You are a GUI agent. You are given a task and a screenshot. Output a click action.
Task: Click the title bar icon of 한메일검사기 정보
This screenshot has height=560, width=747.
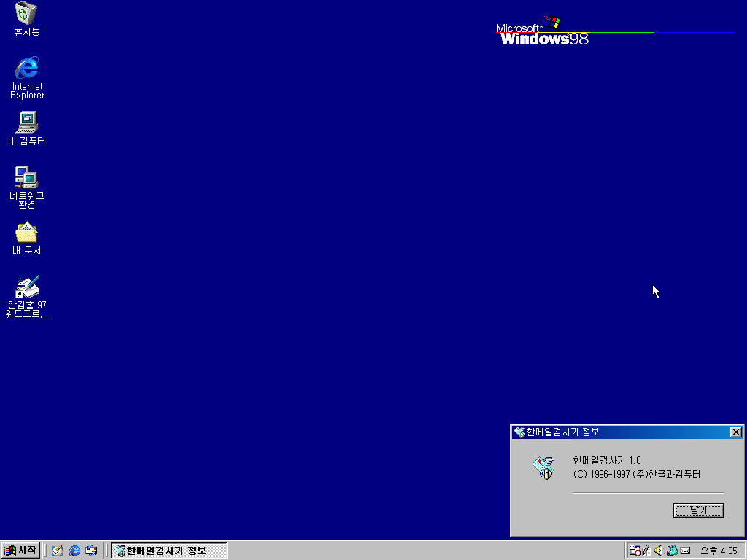pos(519,432)
